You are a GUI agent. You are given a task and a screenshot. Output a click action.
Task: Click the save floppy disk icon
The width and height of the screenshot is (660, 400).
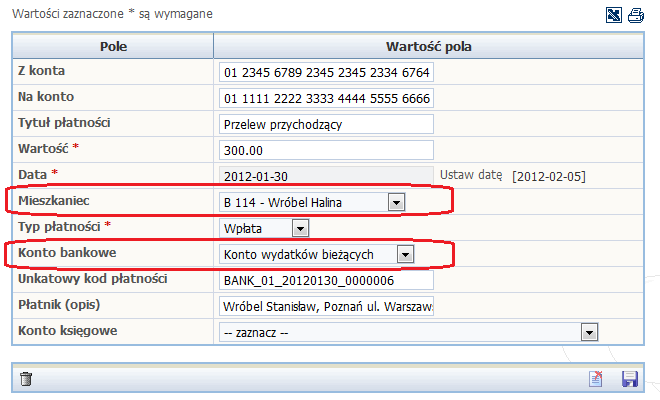[x=630, y=379]
